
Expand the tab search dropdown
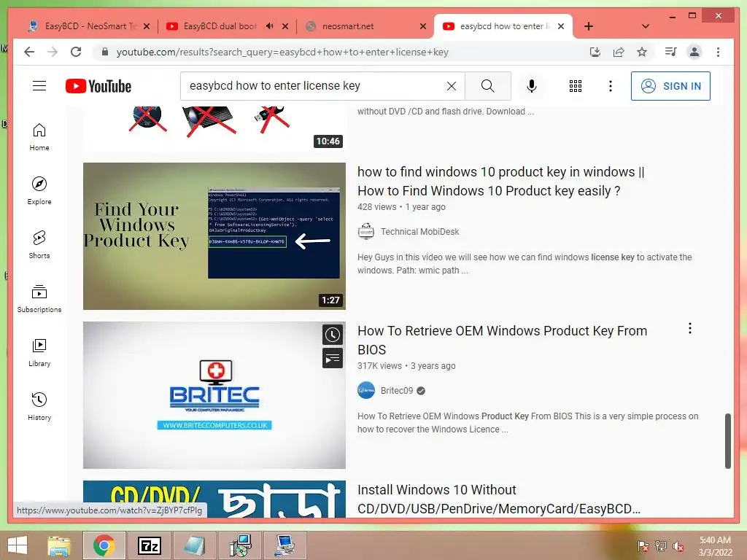645,26
